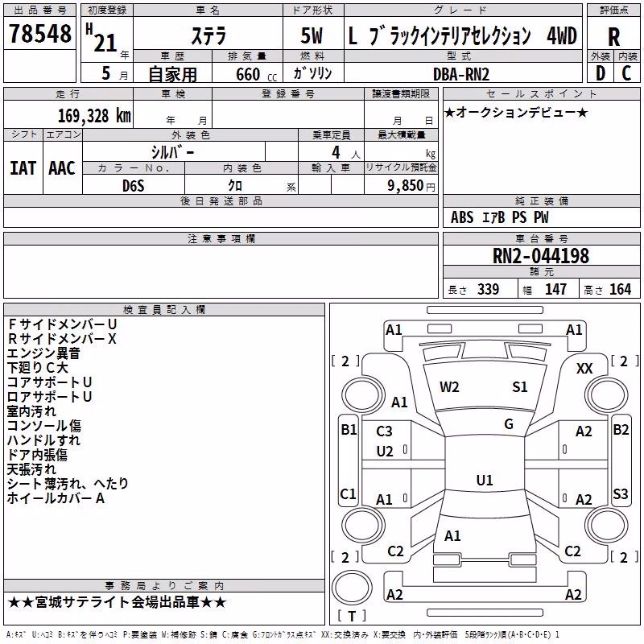This screenshot has height=644, width=644.
Task: Click seating capacity 4 人
Action: pyautogui.click(x=346, y=153)
